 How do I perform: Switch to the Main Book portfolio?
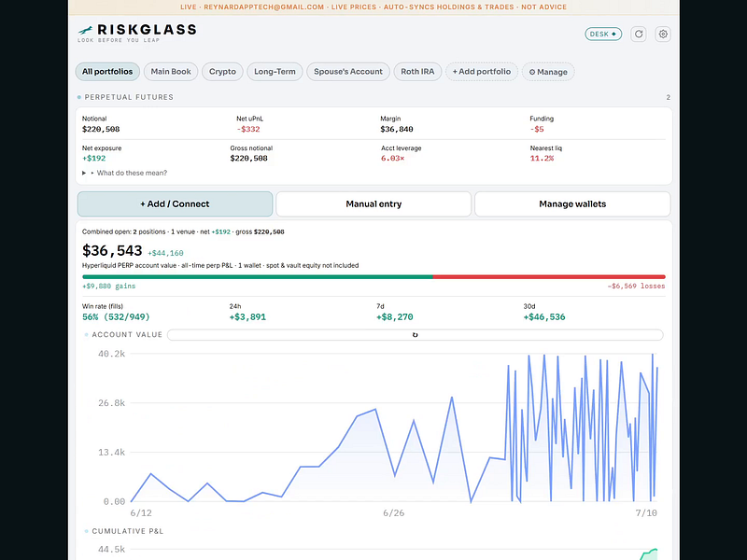pyautogui.click(x=171, y=72)
